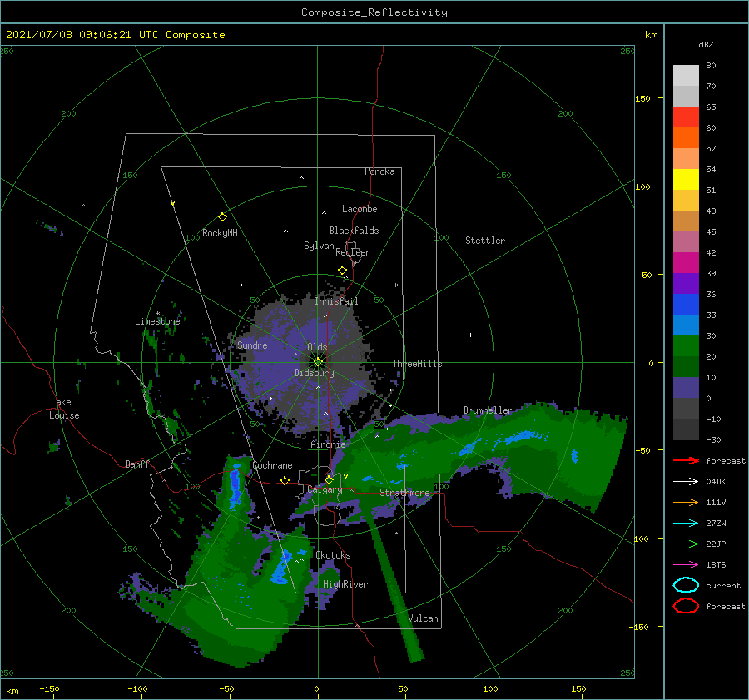Click the Drumheller city label
The width and height of the screenshot is (749, 700).
coord(488,410)
